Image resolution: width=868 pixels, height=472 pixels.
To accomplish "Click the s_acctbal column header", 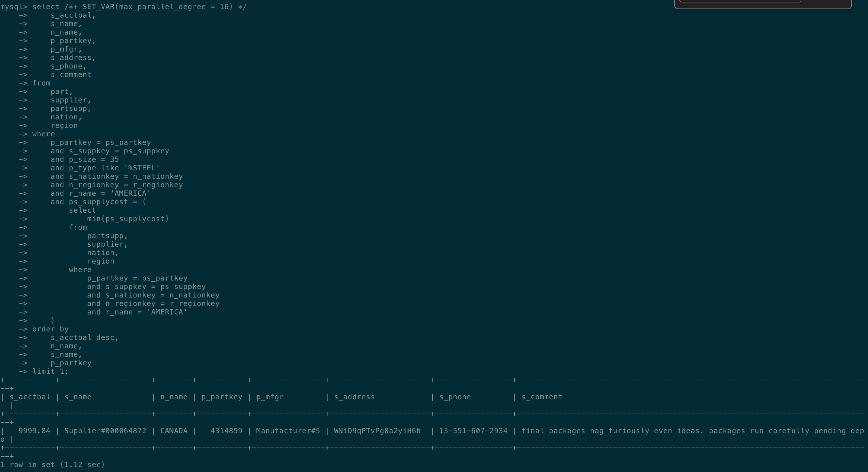I will [30, 397].
